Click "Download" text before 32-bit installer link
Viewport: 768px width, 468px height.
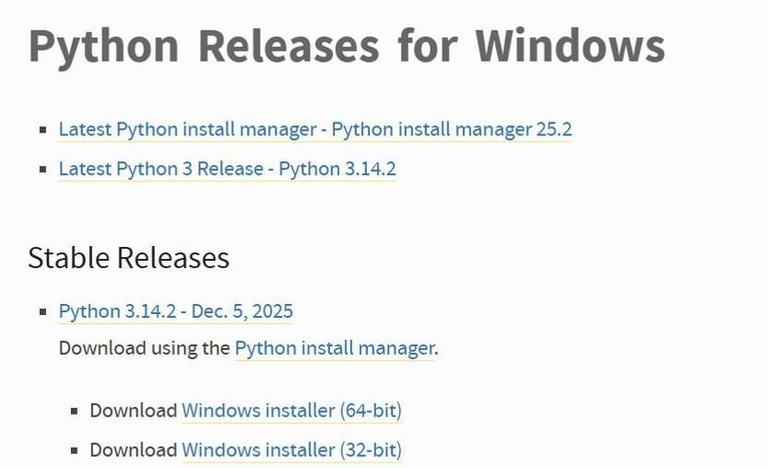click(x=133, y=449)
